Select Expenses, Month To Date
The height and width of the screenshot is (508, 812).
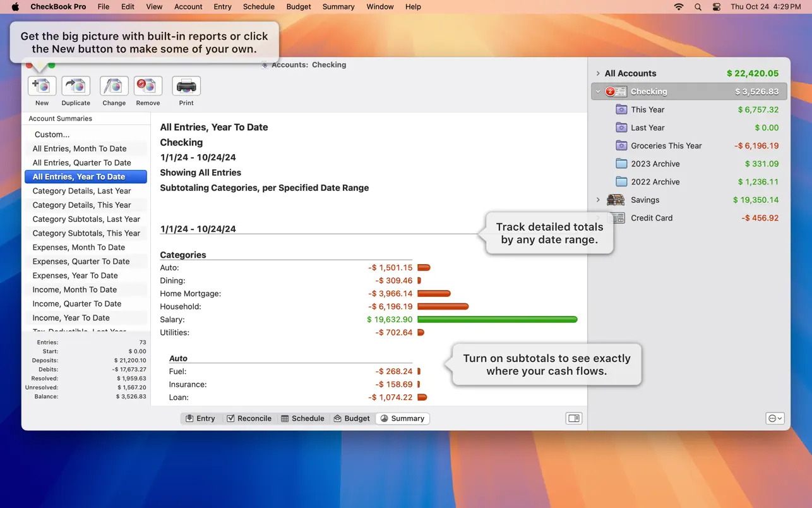[x=86, y=247]
